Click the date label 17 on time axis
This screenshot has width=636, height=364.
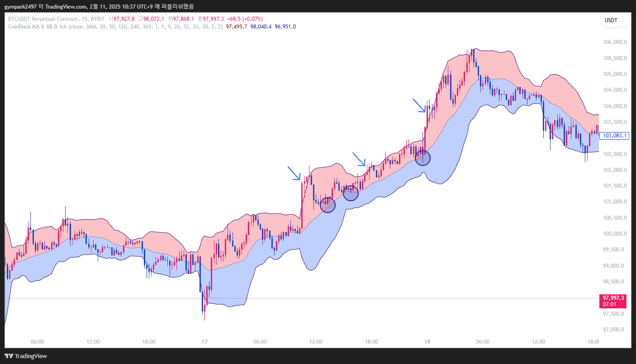tap(204, 342)
